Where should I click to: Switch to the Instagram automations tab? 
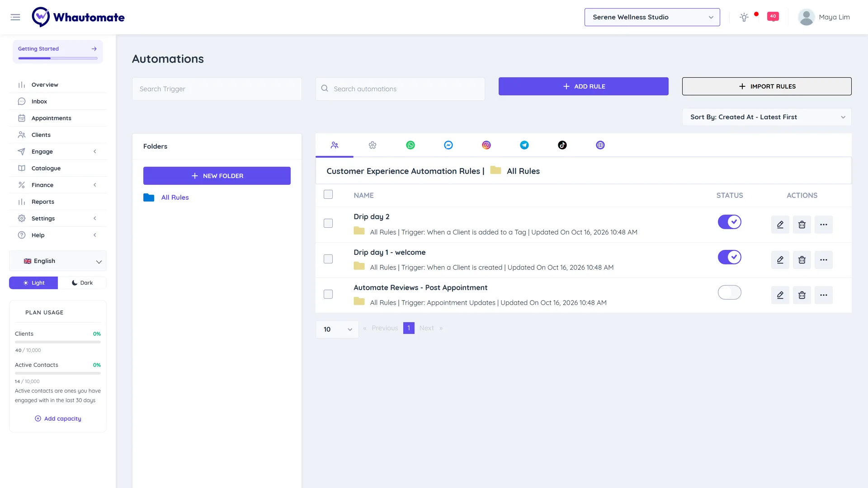pos(486,145)
